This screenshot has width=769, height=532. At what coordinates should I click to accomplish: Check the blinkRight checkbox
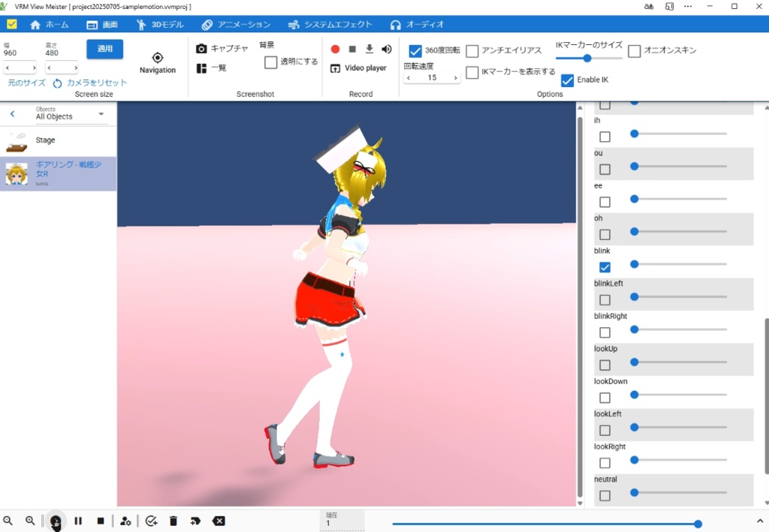click(605, 332)
